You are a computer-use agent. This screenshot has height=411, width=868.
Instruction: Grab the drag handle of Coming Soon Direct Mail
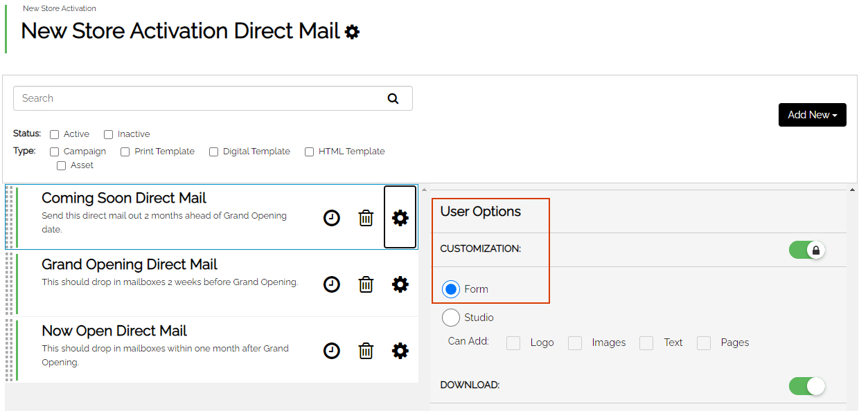[x=10, y=217]
